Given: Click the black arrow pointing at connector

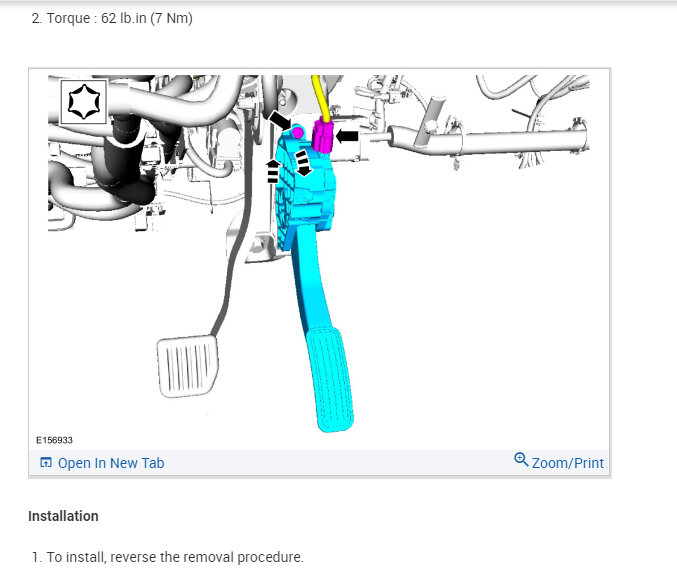Looking at the screenshot, I should [x=347, y=136].
